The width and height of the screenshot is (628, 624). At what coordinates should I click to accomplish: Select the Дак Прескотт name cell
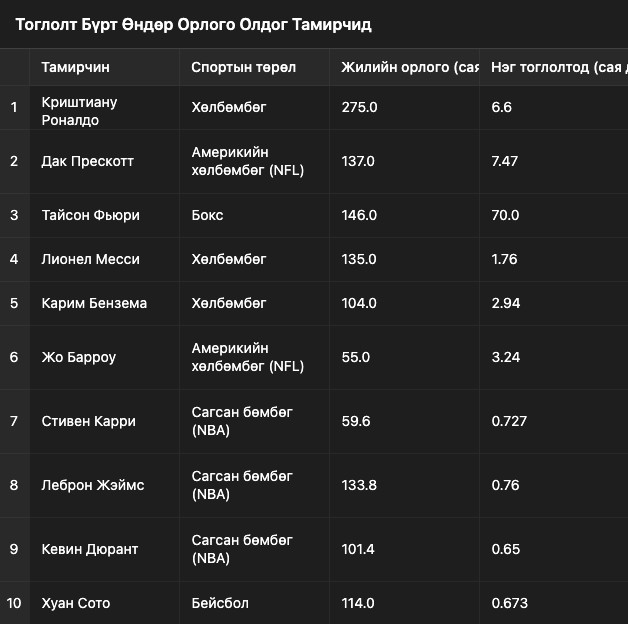(105, 161)
